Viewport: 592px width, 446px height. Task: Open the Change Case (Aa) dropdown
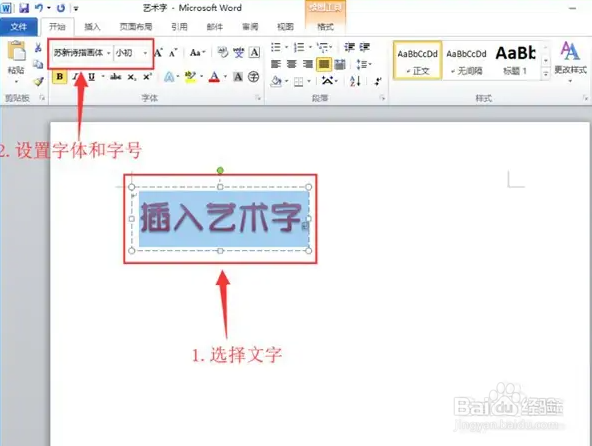point(197,52)
